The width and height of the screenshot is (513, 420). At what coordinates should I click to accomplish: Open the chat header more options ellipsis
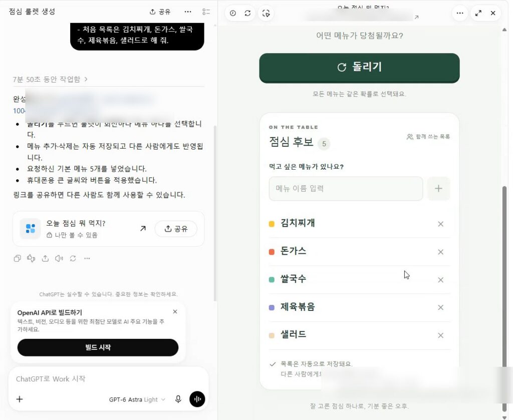pos(188,12)
